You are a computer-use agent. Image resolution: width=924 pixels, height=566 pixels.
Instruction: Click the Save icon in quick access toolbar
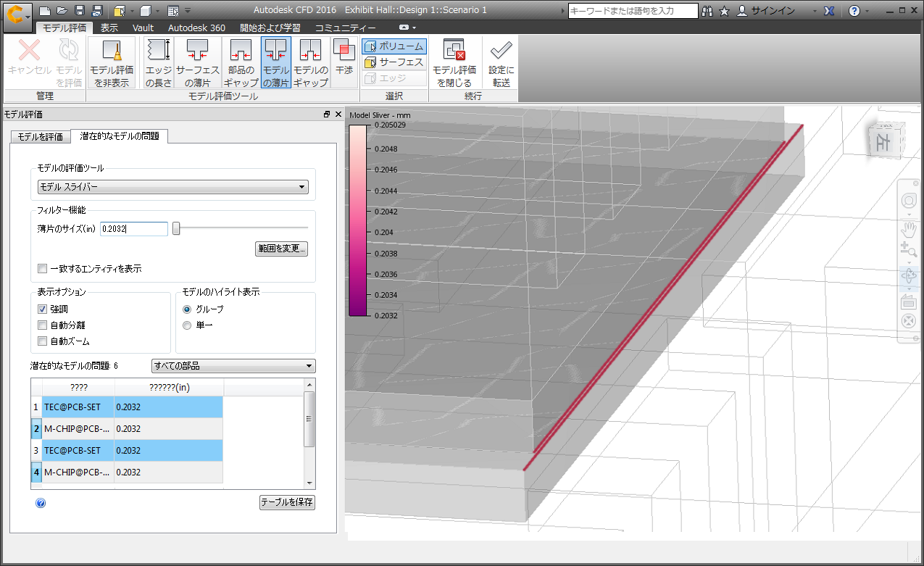[80, 11]
